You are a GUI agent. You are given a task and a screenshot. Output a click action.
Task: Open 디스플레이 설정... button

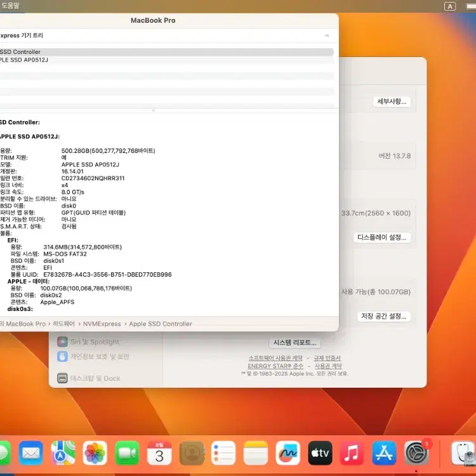click(x=382, y=237)
